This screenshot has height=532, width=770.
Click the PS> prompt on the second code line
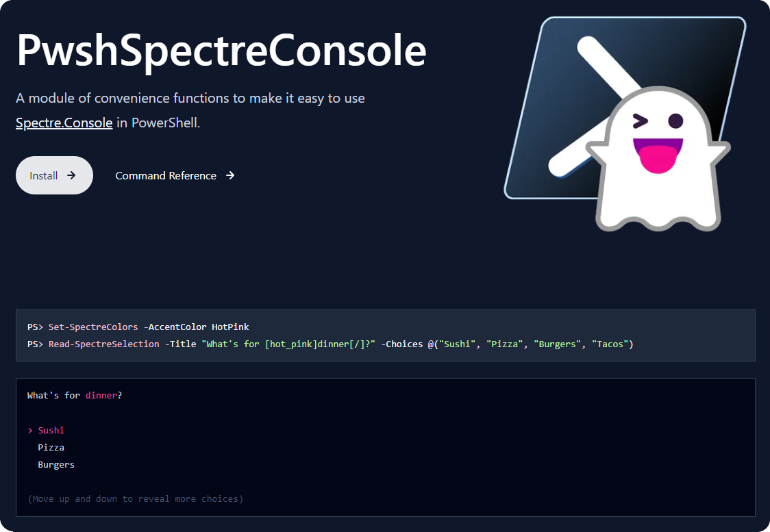34,344
